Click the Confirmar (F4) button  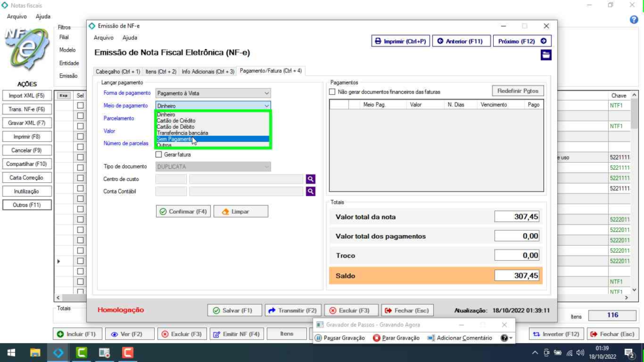click(183, 212)
